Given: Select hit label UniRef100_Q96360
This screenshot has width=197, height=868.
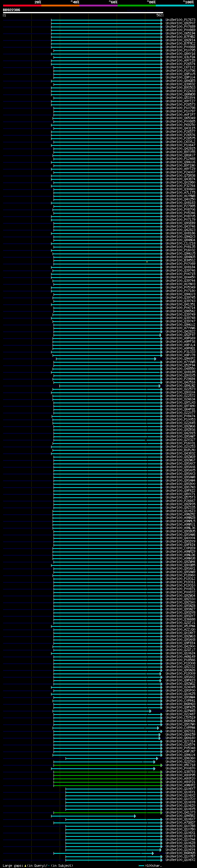Looking at the screenshot, I should point(180,758).
